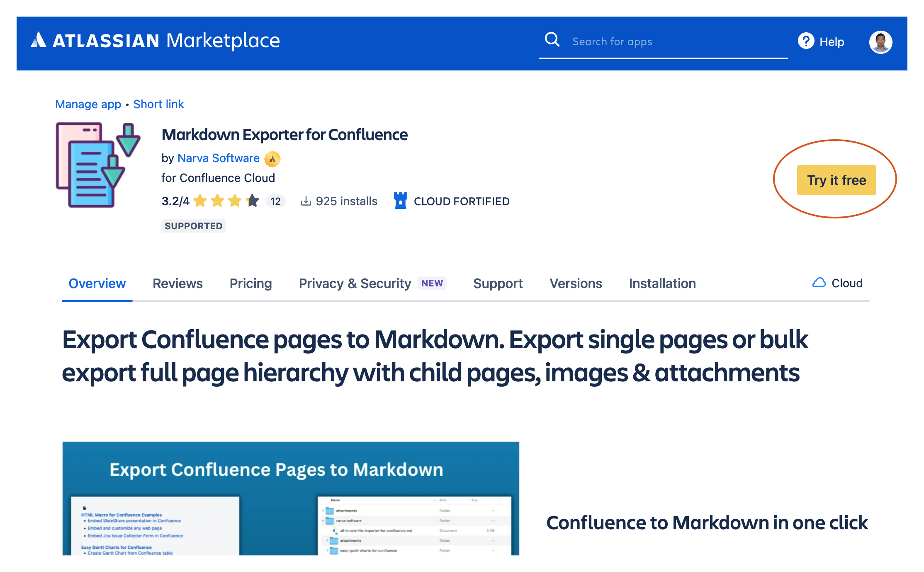Go to the Installation tab
The image size is (924, 572).
coord(662,284)
